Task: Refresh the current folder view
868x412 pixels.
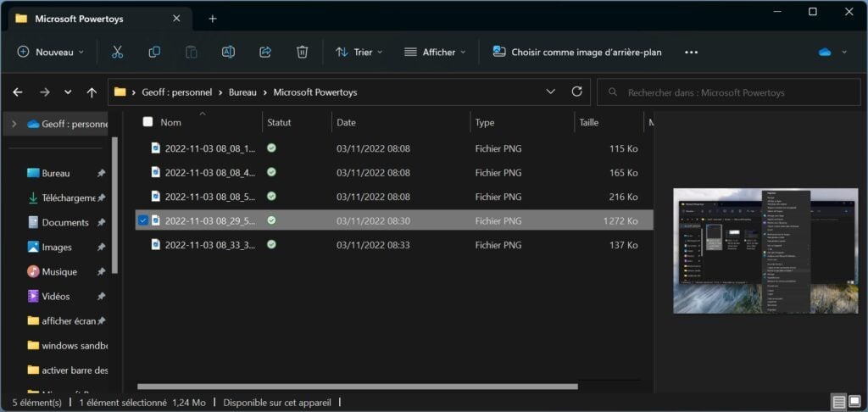Action: click(x=576, y=92)
